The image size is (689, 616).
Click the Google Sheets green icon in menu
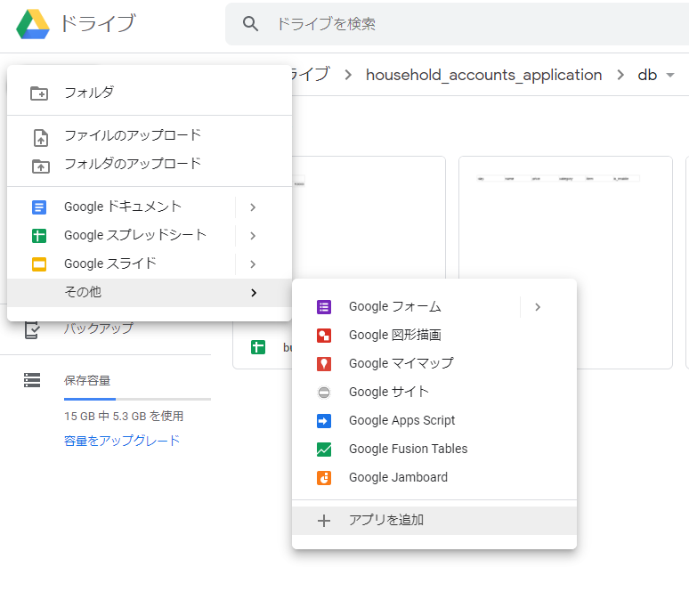39,236
